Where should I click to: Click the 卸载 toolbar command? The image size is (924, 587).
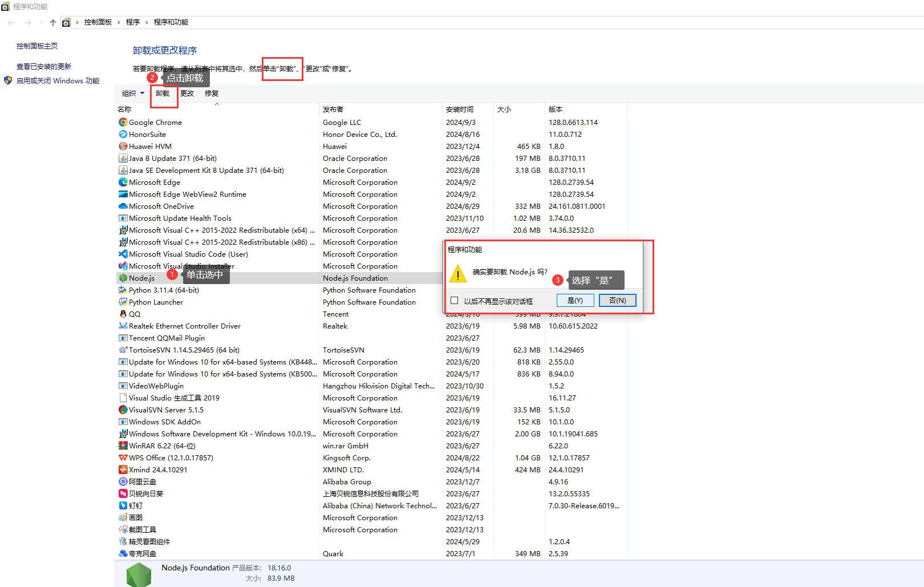tap(163, 93)
